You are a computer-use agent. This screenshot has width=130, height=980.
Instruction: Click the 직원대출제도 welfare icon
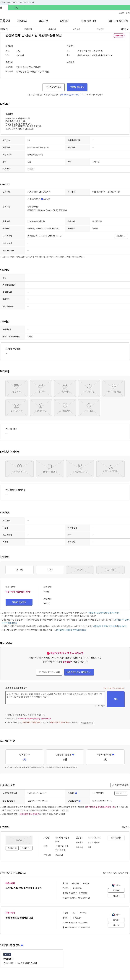coord(41,408)
